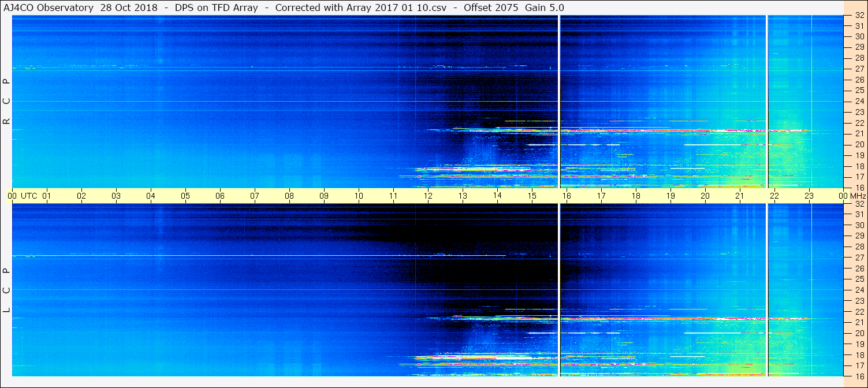Screen dimensions: 868x388
Task: Click 26 MHz label on LCP frequency scale
Action: point(859,268)
